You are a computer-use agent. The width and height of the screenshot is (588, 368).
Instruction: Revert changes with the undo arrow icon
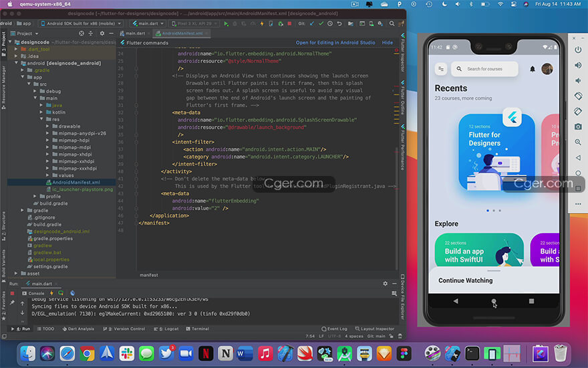[x=339, y=23]
